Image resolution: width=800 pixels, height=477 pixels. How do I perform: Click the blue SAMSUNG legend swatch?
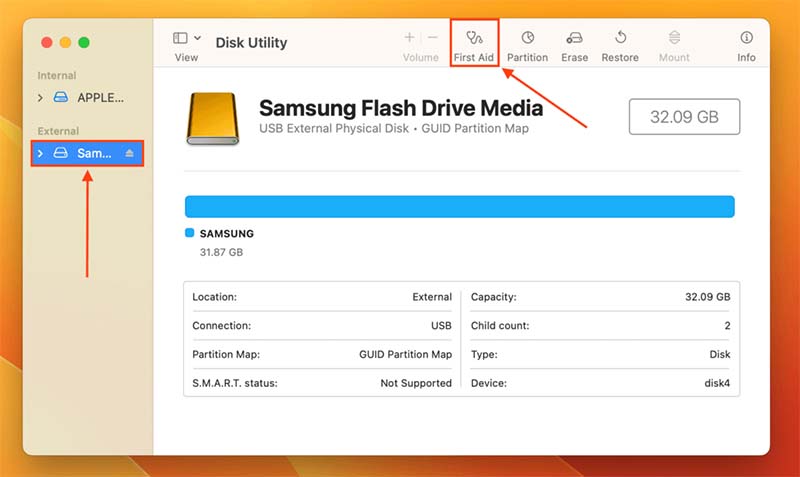click(x=190, y=233)
